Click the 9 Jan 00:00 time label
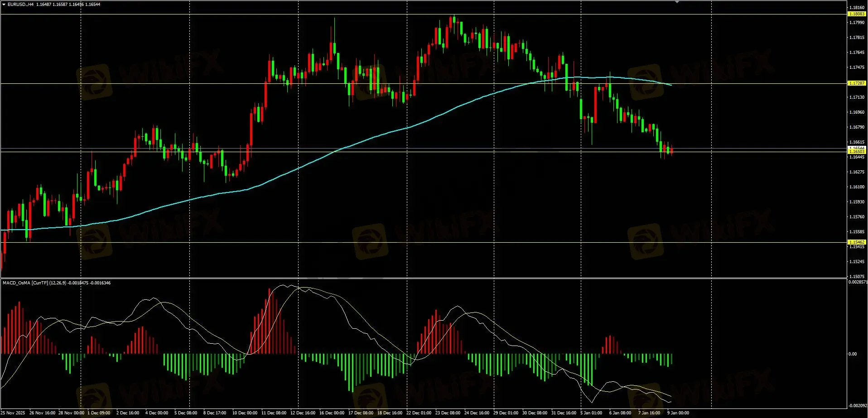The height and width of the screenshot is (418, 868). click(x=679, y=413)
